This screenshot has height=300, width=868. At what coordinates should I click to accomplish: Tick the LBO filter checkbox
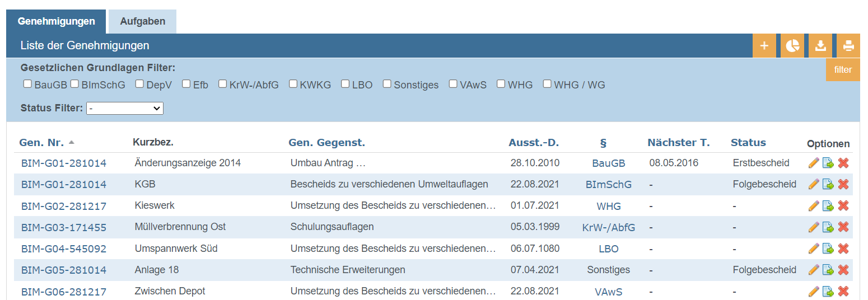click(x=346, y=84)
